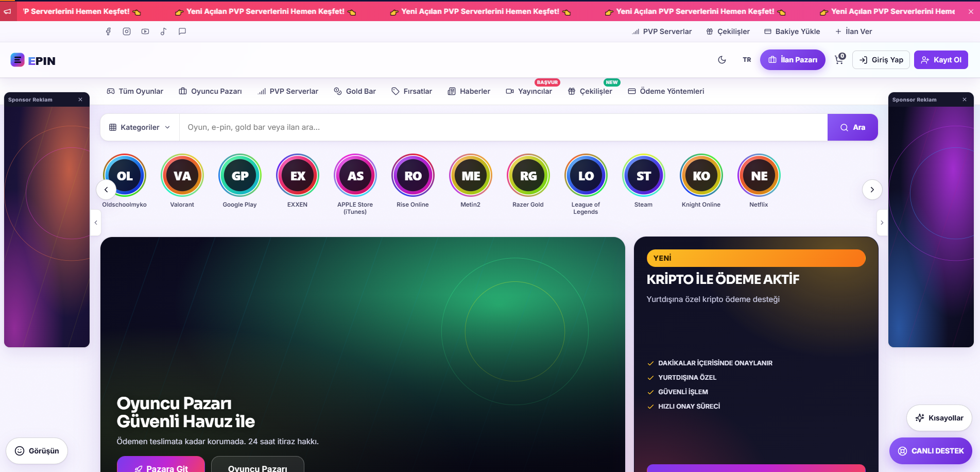Show next games in the carousel

click(x=872, y=190)
